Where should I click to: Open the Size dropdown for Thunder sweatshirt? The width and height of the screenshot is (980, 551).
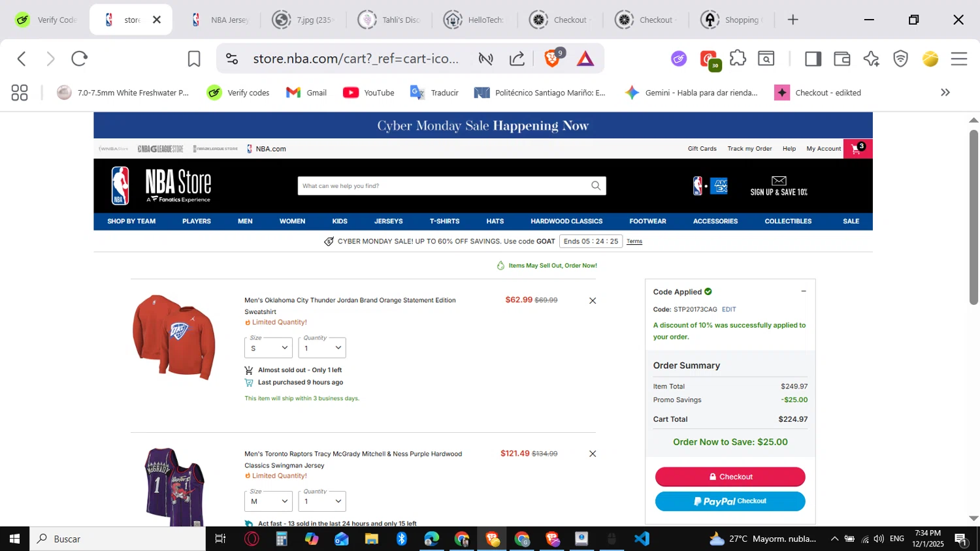[269, 347]
